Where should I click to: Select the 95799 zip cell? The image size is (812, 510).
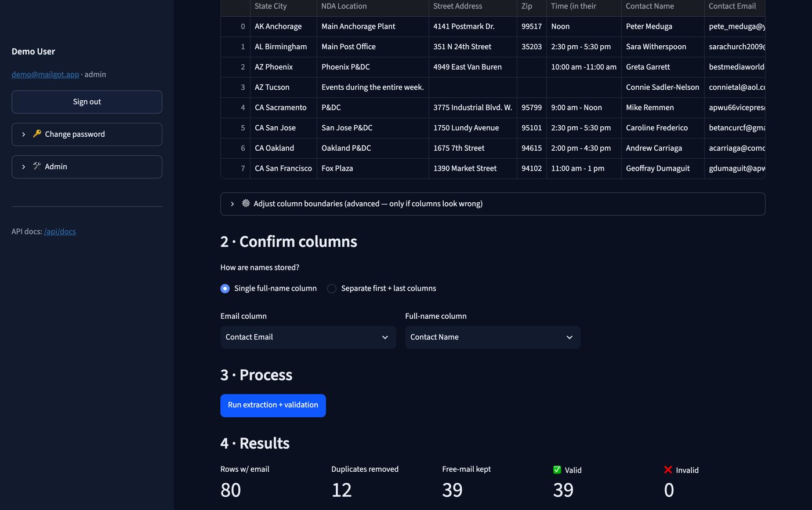[532, 108]
